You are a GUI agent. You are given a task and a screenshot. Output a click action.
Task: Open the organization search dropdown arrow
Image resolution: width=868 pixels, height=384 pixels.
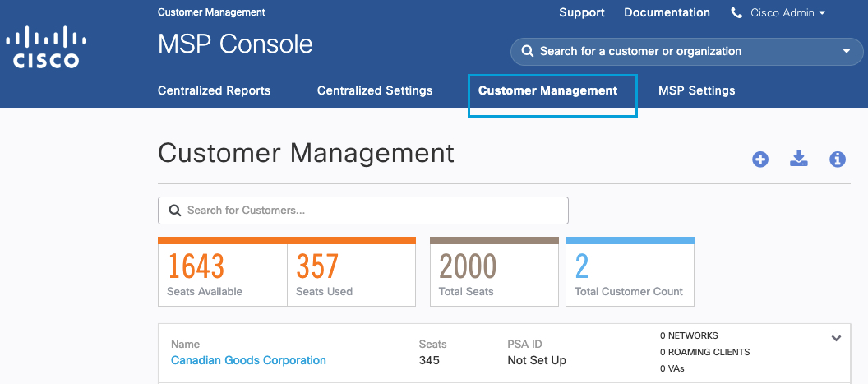tap(847, 52)
